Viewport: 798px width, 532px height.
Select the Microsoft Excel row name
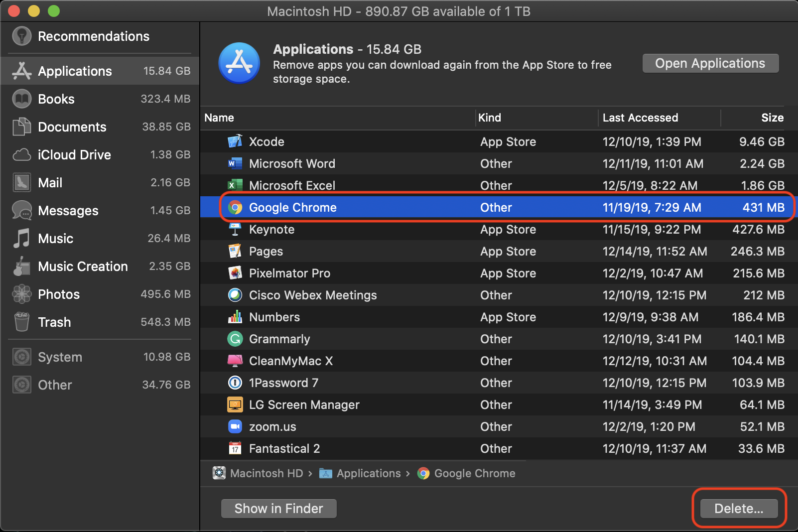point(292,185)
